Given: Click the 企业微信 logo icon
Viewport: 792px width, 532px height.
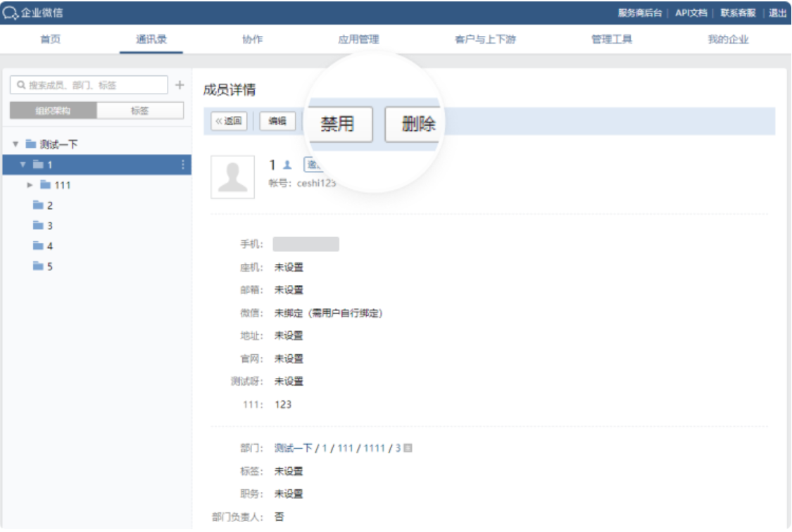Looking at the screenshot, I should pyautogui.click(x=8, y=13).
